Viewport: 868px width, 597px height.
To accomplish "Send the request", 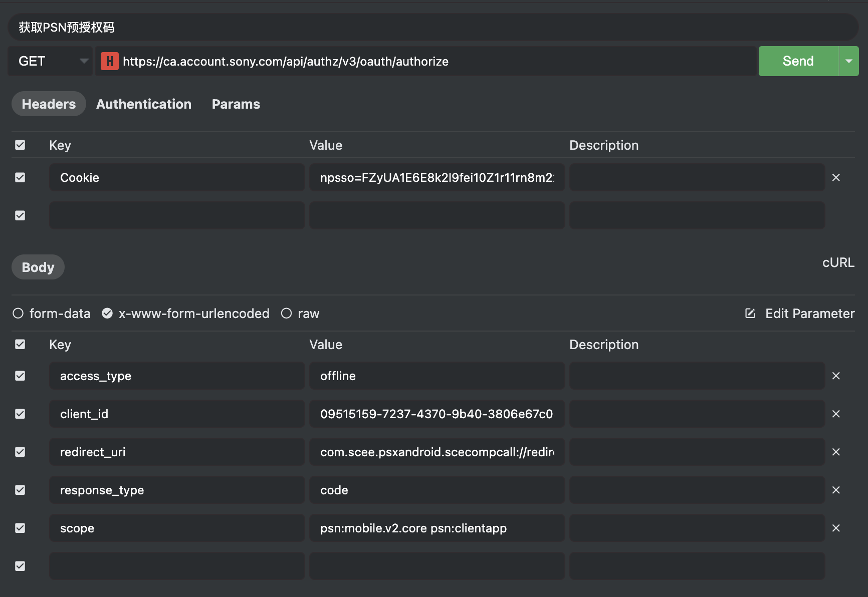I will pyautogui.click(x=798, y=61).
